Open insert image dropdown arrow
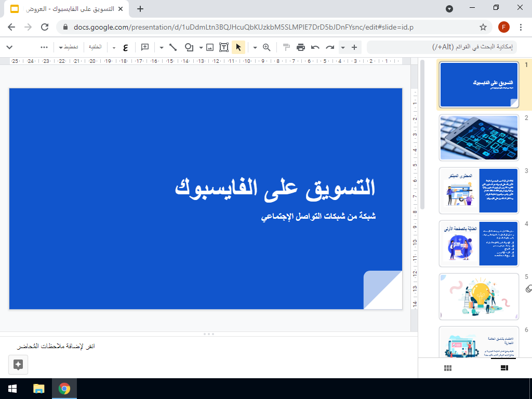The width and height of the screenshot is (532, 399). click(x=201, y=47)
